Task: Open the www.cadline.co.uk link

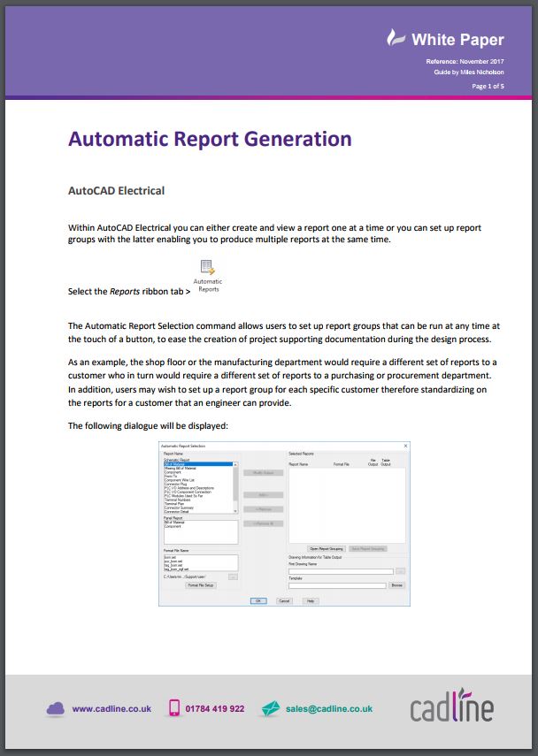Action: 111,709
